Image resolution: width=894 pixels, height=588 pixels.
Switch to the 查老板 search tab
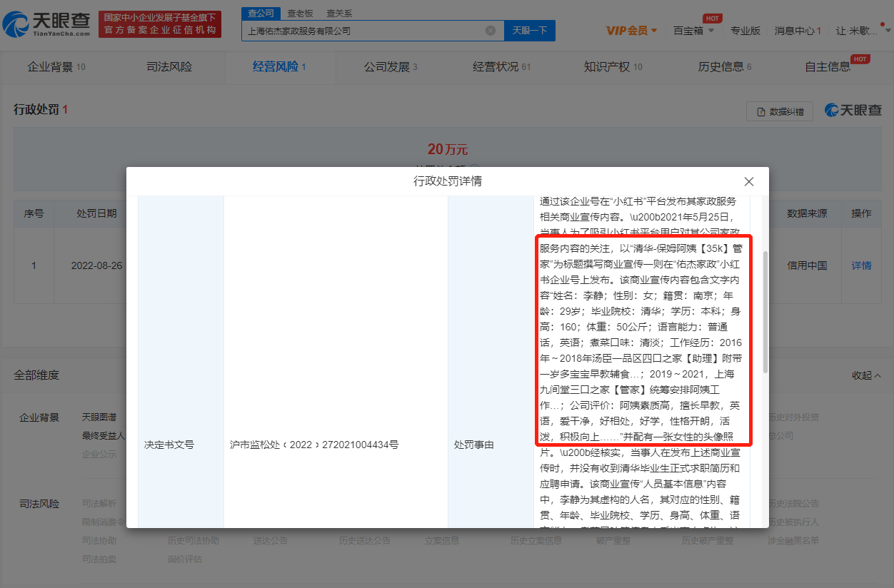(x=301, y=13)
